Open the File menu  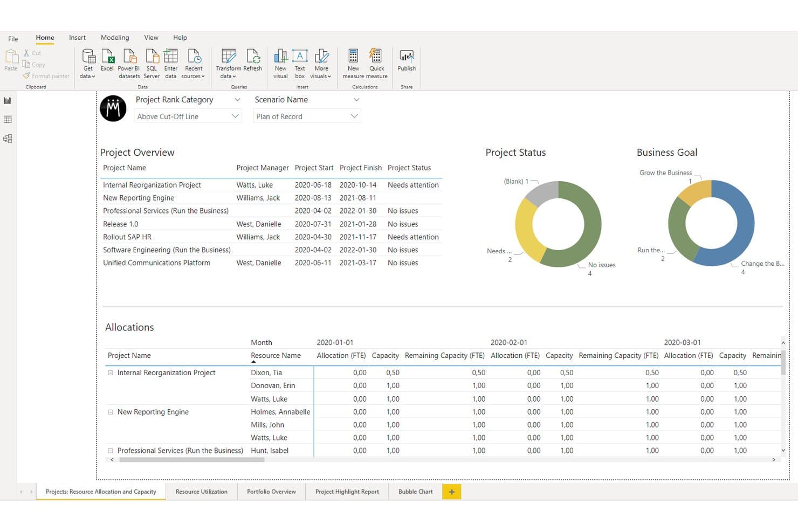[x=13, y=39]
